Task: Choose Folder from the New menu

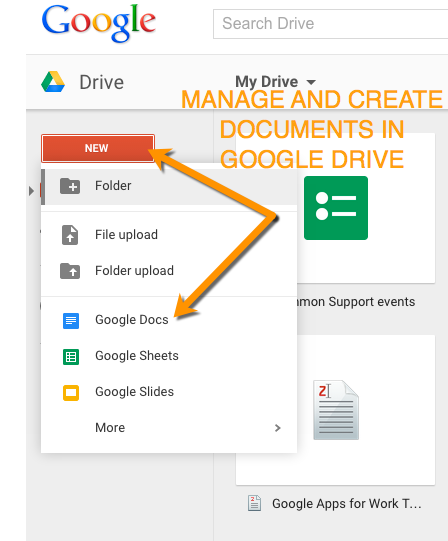Action: pos(169,186)
